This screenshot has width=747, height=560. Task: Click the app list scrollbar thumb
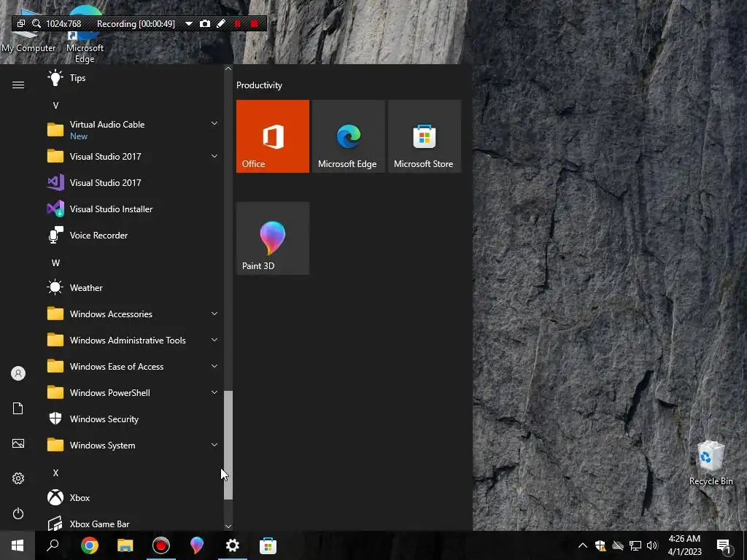click(228, 445)
